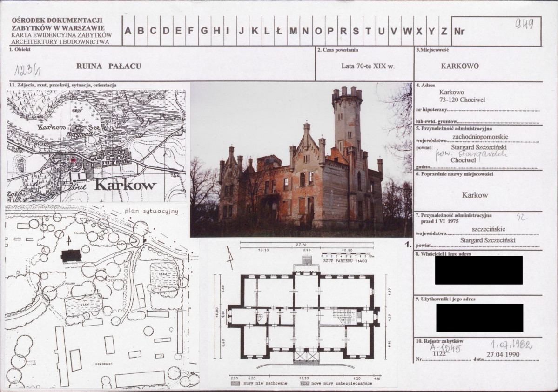Click the north arrow beside floor plan
558x392 pixels.
point(230,258)
